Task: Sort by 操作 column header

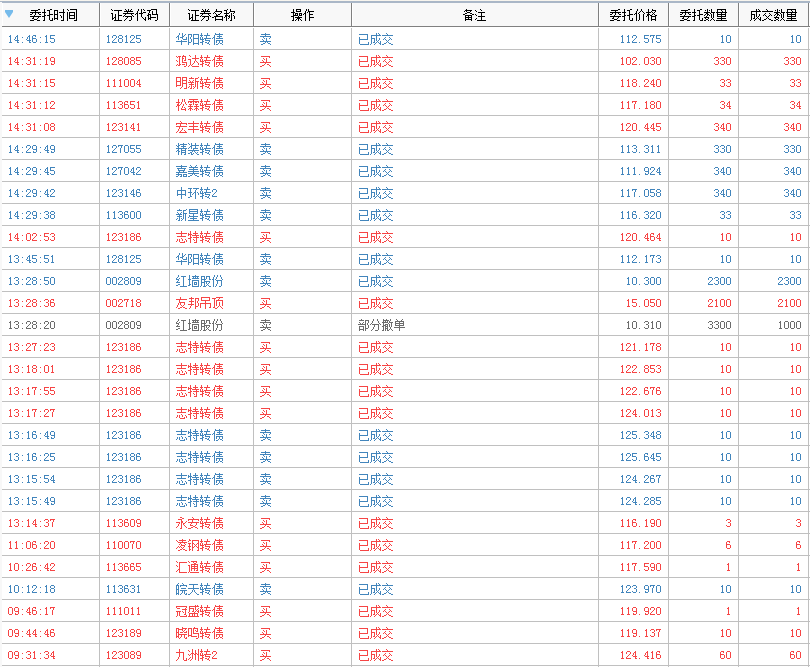Action: (302, 15)
